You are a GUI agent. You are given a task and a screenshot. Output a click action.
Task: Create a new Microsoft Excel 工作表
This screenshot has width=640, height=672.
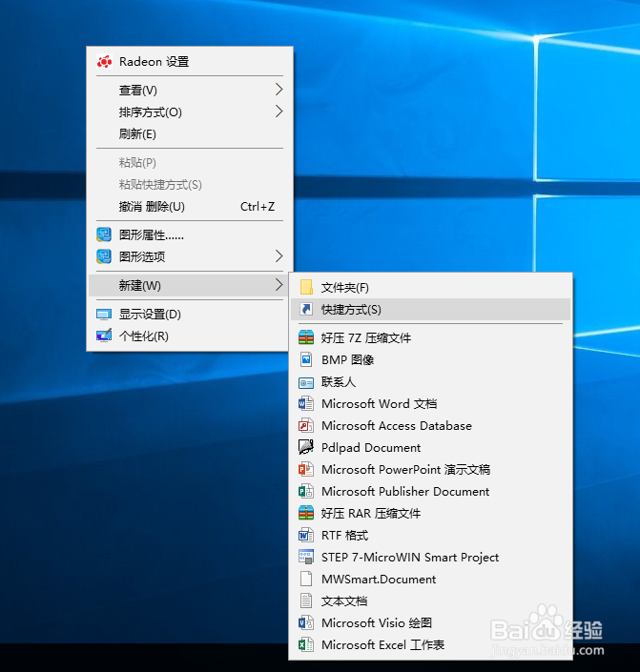click(431, 644)
